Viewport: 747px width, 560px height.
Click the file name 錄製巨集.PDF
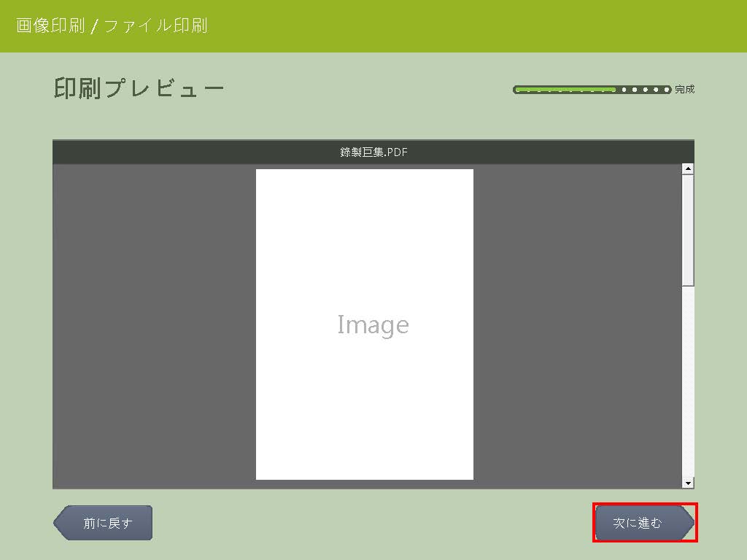click(x=373, y=152)
